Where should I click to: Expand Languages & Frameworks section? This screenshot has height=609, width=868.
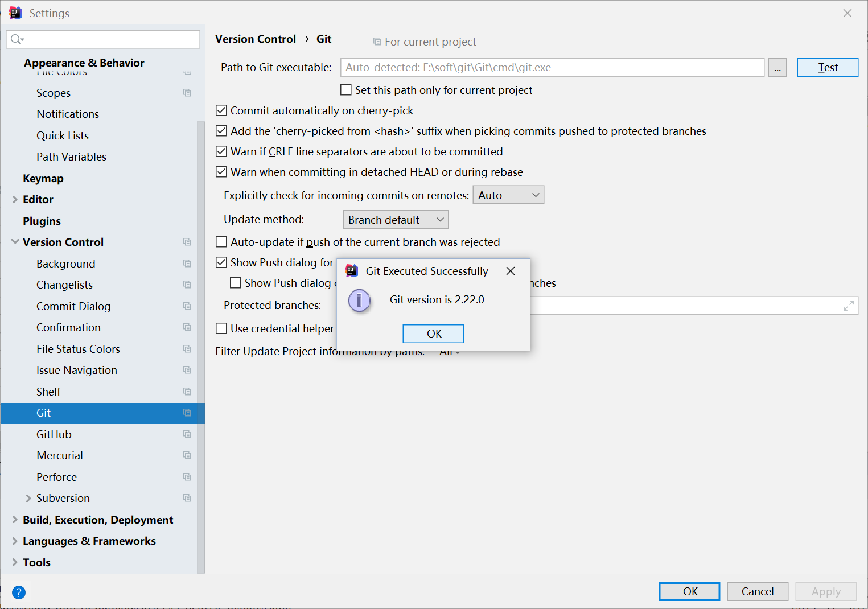click(15, 541)
